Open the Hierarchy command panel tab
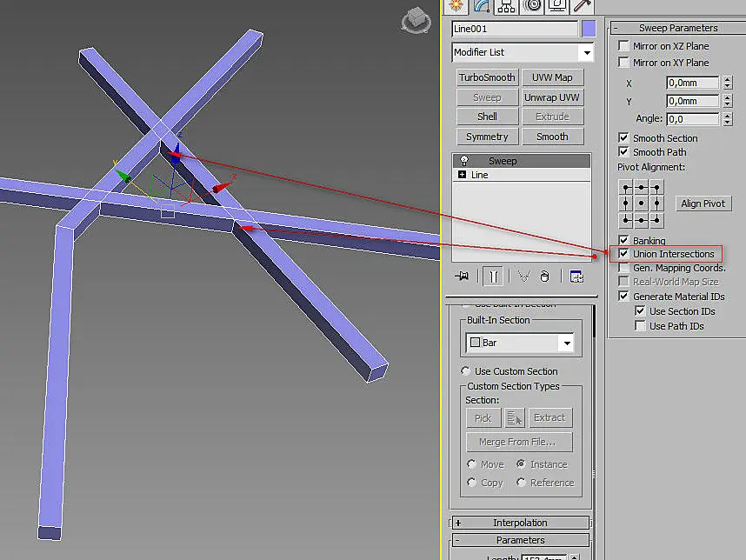The width and height of the screenshot is (746, 560). [506, 6]
